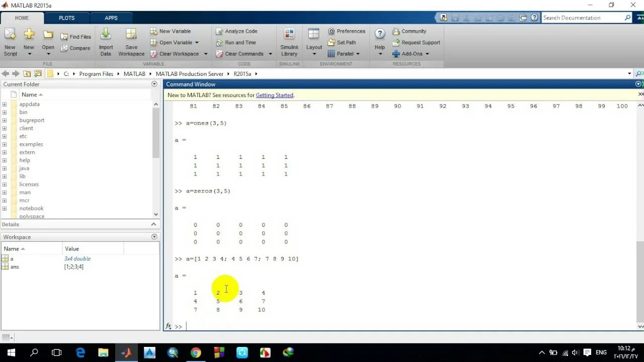Open the Windows Start menu
Image resolution: width=644 pixels, height=362 pixels.
(x=11, y=352)
